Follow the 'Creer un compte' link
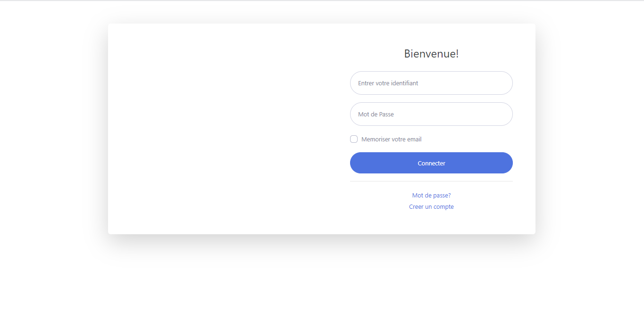The width and height of the screenshot is (644, 312). (x=431, y=207)
